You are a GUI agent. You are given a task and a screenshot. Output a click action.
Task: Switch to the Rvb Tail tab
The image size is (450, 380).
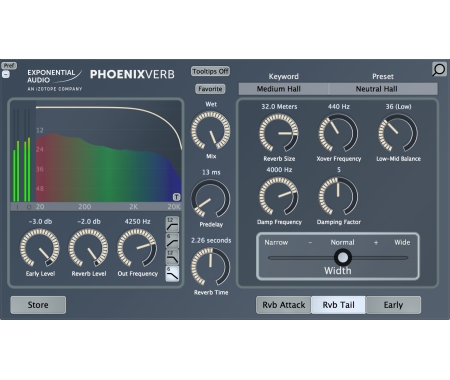tap(338, 305)
